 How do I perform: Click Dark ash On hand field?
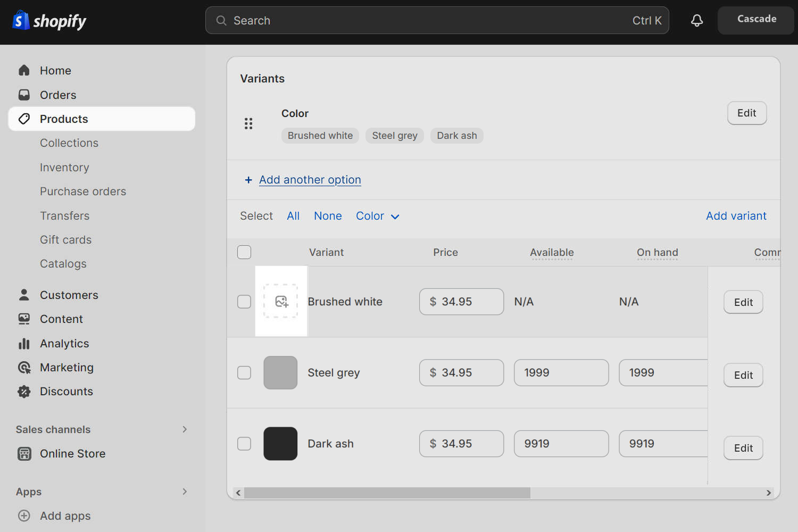pos(663,444)
